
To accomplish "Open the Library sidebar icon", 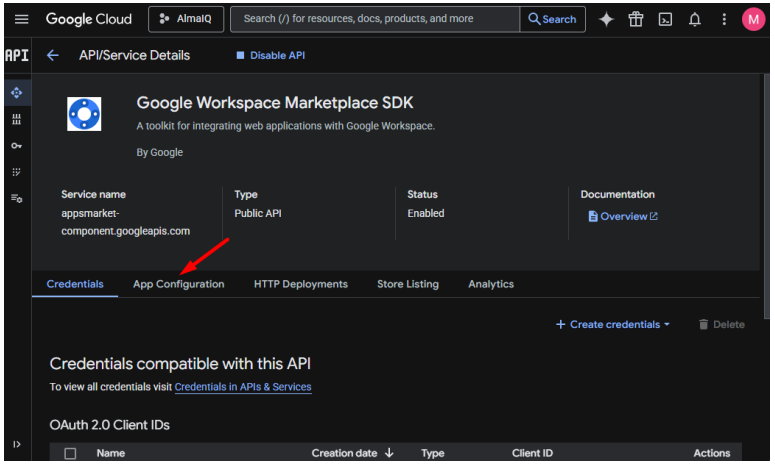I will tap(17, 119).
